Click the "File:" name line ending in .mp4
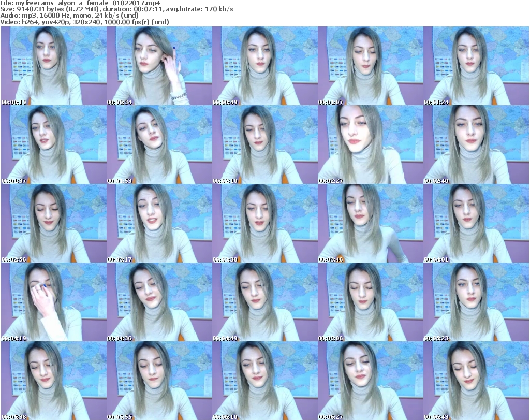This screenshot has height=420, width=530. (80, 3)
